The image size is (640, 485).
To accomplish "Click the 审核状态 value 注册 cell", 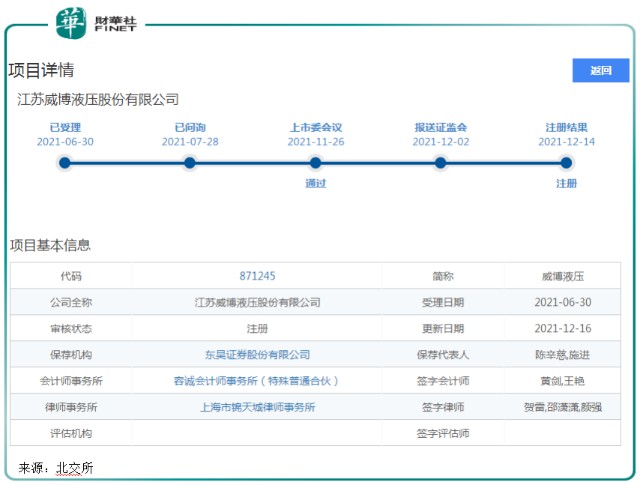I will coord(257,328).
